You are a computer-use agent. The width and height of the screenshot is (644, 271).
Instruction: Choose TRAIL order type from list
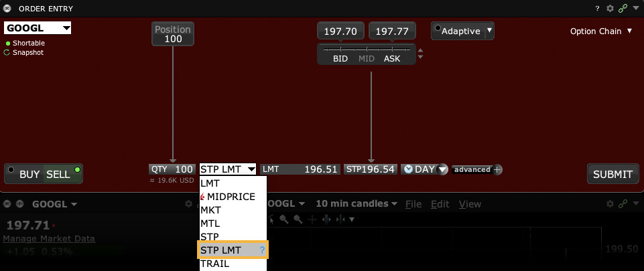(x=233, y=264)
